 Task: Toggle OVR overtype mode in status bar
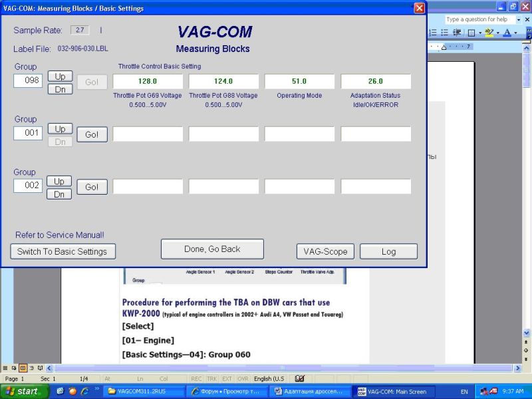pos(242,378)
